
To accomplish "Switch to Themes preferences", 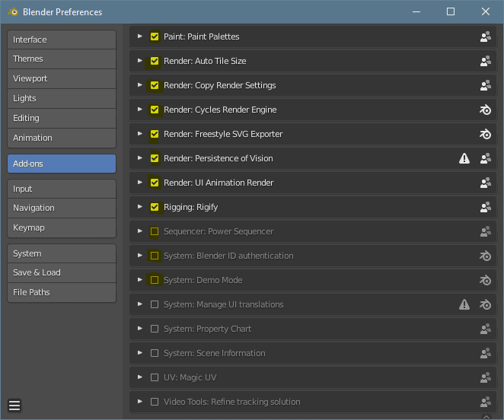I will click(62, 59).
